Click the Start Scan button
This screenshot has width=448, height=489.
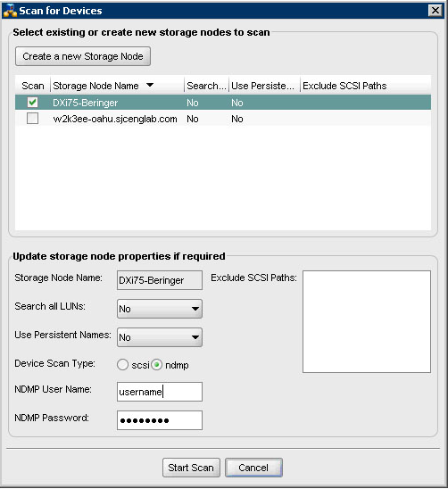(191, 468)
